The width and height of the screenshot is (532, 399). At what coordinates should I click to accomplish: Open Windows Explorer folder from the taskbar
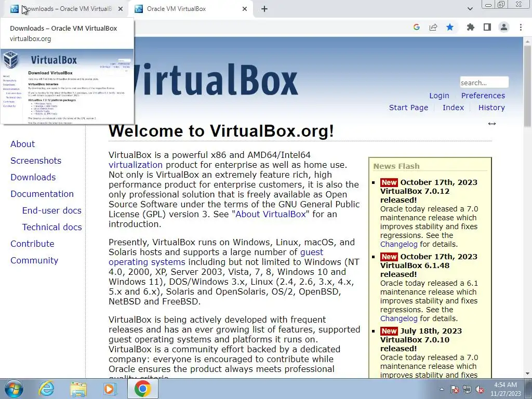(78, 389)
